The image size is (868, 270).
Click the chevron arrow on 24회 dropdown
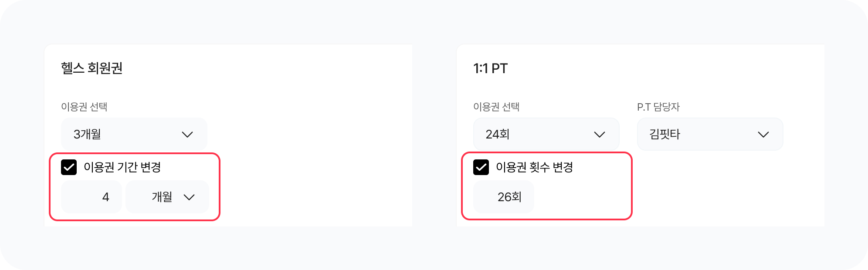600,135
